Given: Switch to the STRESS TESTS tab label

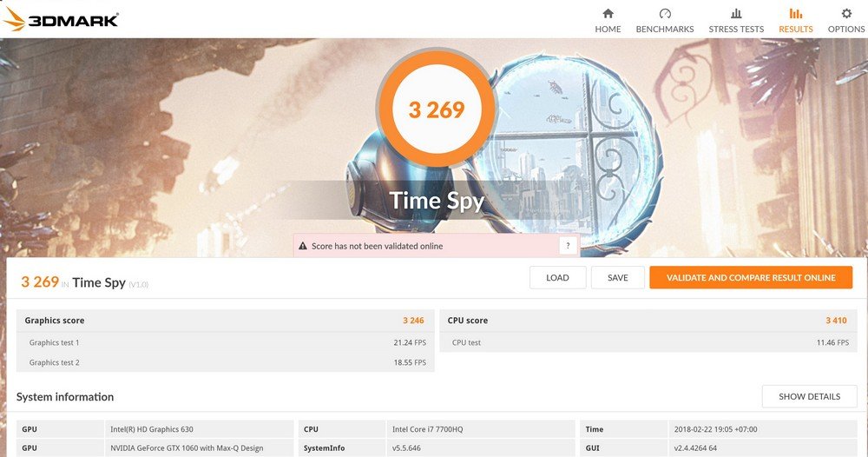Looking at the screenshot, I should point(736,30).
